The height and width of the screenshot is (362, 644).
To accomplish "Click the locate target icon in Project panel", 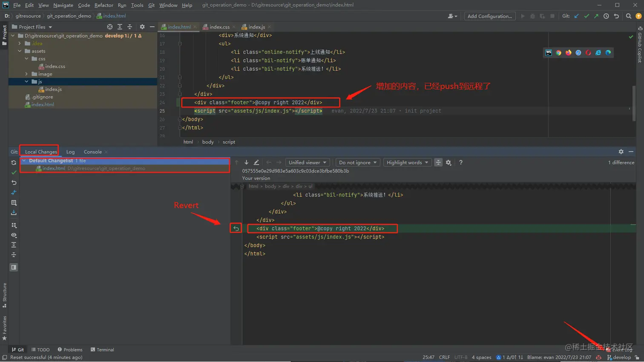I will click(110, 27).
